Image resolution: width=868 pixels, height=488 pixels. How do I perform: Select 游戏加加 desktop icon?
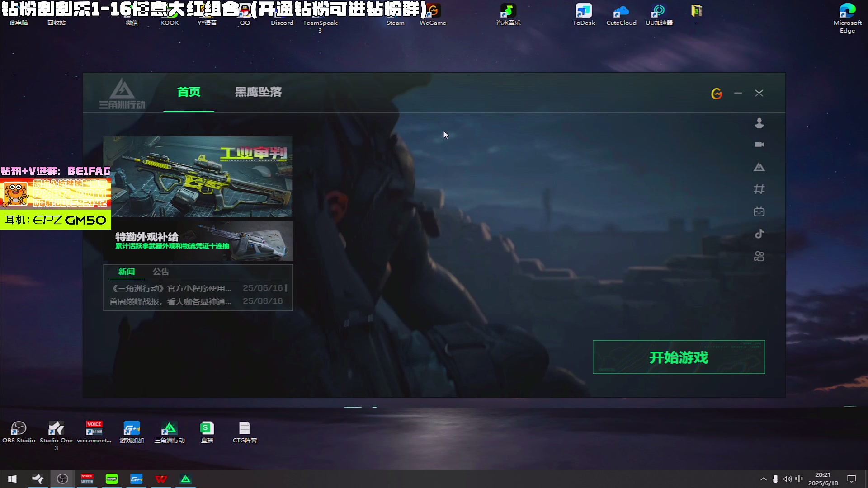pyautogui.click(x=132, y=432)
